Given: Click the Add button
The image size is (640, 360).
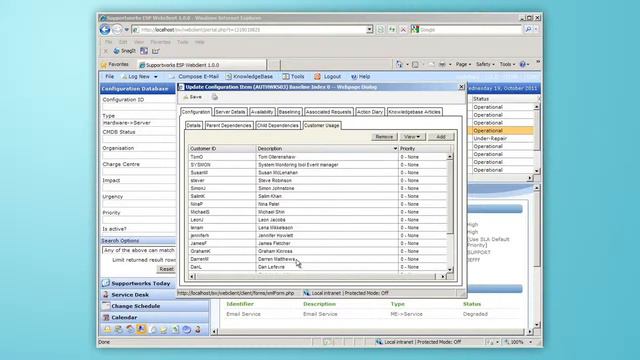Looking at the screenshot, I should click(x=441, y=137).
